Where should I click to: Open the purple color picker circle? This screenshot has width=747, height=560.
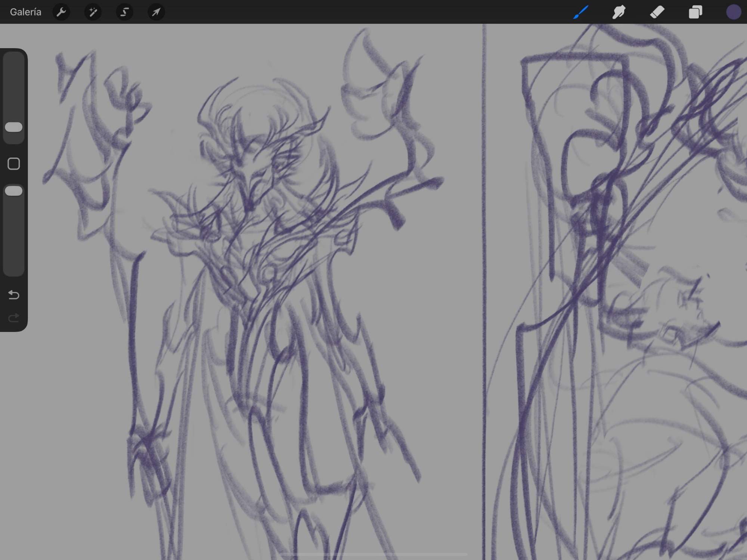(x=733, y=12)
